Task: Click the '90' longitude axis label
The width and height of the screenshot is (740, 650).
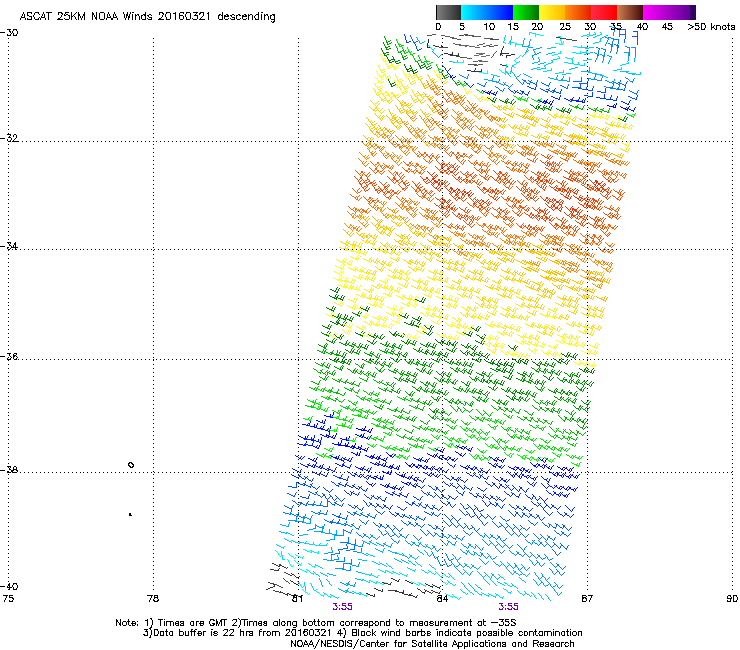Action: [732, 599]
